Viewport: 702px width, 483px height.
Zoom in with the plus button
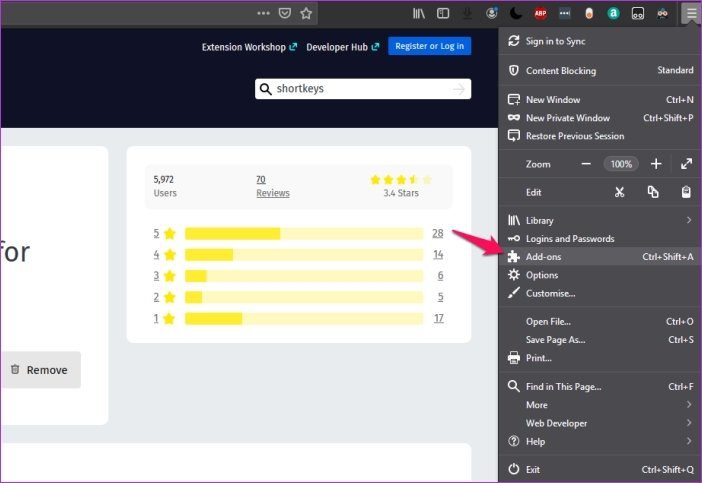coord(656,164)
